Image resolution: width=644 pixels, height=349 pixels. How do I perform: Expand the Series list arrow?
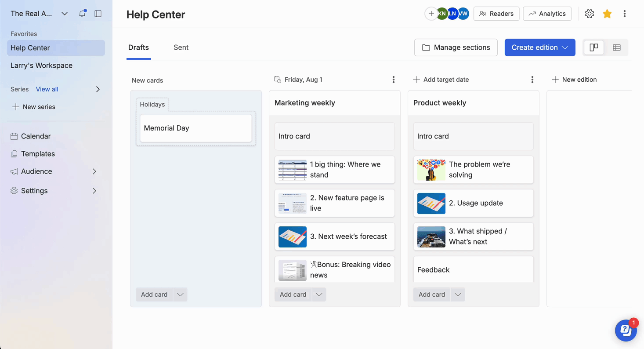98,89
